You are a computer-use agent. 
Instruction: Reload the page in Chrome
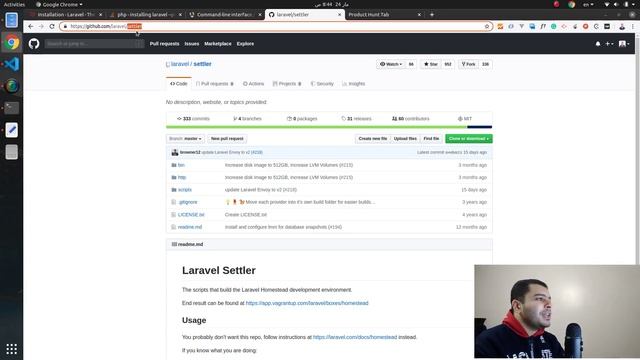(52, 26)
